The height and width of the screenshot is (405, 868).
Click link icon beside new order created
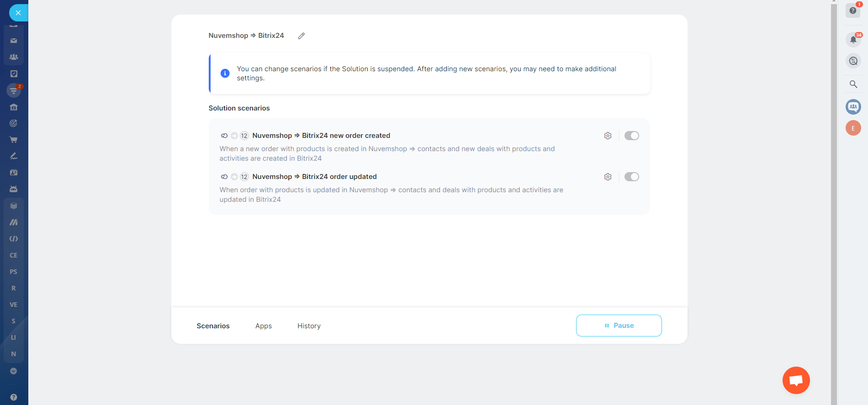point(224,136)
